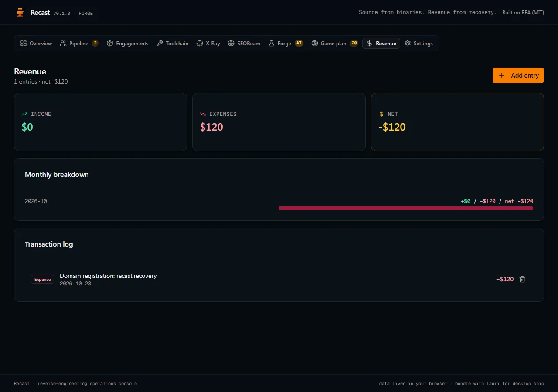
Task: Go to the Toolchain tab
Action: pyautogui.click(x=173, y=43)
